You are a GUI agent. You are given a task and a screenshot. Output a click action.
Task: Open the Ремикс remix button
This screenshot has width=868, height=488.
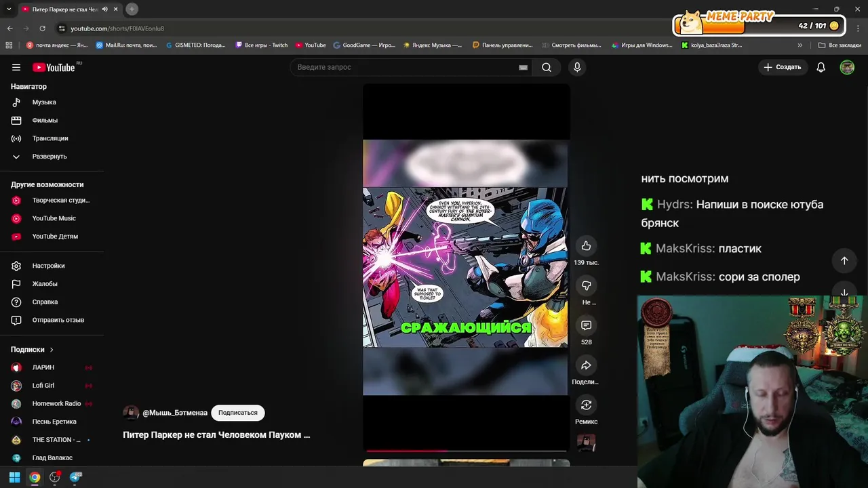click(586, 405)
